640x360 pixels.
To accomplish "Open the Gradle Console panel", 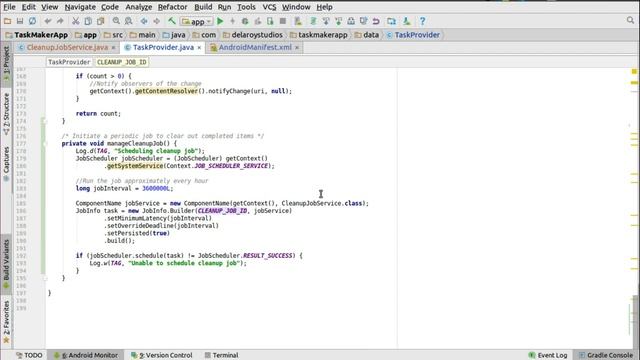I will [606, 355].
